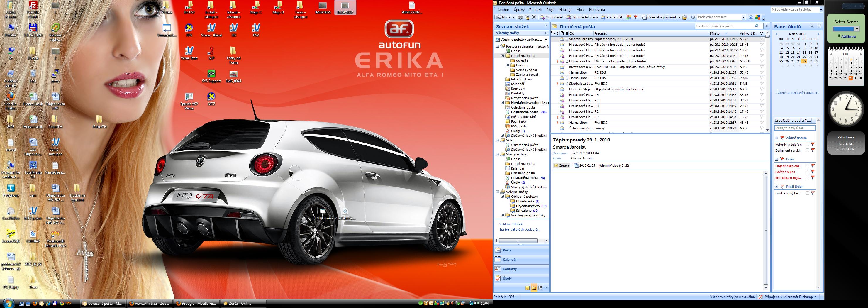Viewport: 868px width, 308px height.
Task: Launch FileZilla Client from the desktop
Action: pyautogui.click(x=33, y=5)
